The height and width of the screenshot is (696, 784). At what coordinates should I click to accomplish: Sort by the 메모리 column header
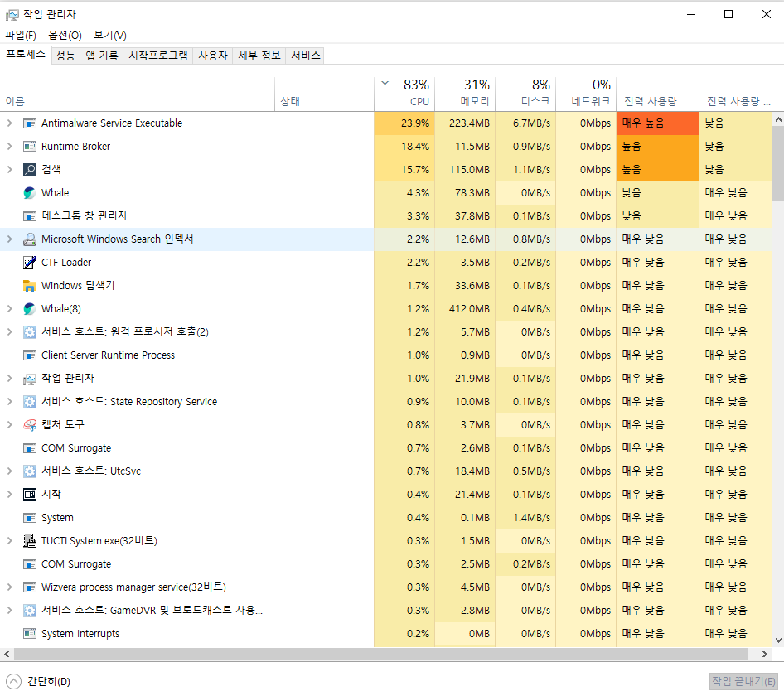[465, 94]
